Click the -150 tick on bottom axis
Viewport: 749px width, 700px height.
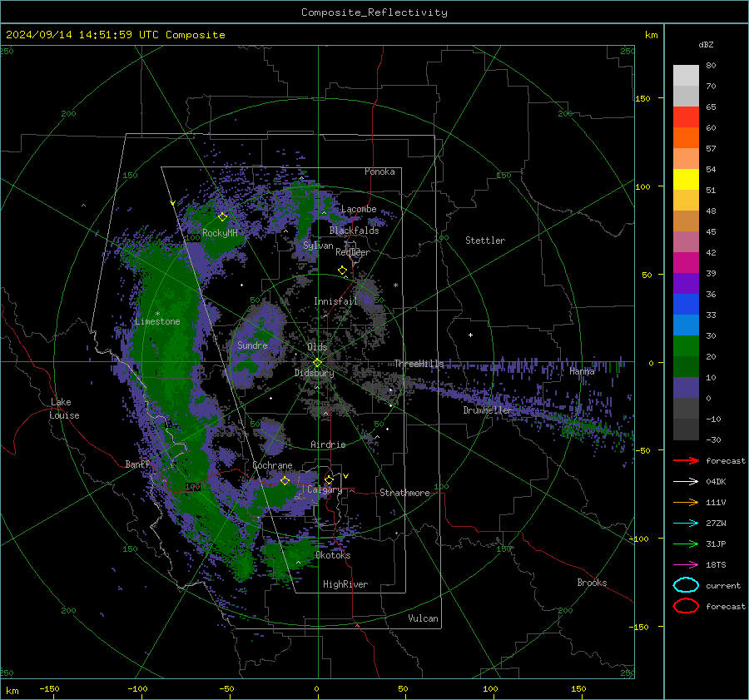tap(49, 688)
